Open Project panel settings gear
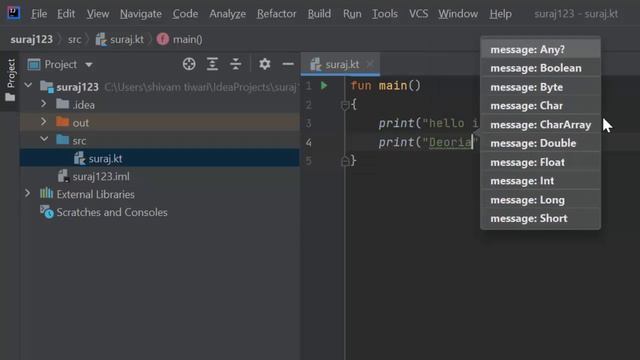Image resolution: width=640 pixels, height=360 pixels. (x=264, y=64)
